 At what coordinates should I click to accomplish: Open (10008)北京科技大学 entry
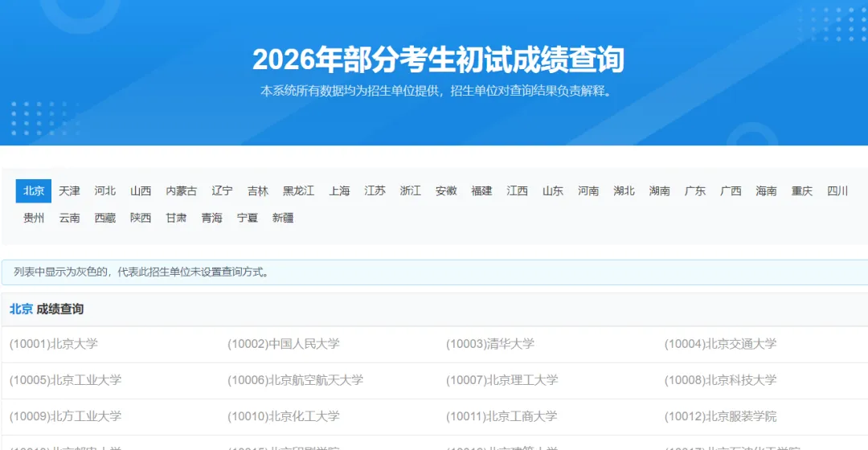tap(720, 380)
